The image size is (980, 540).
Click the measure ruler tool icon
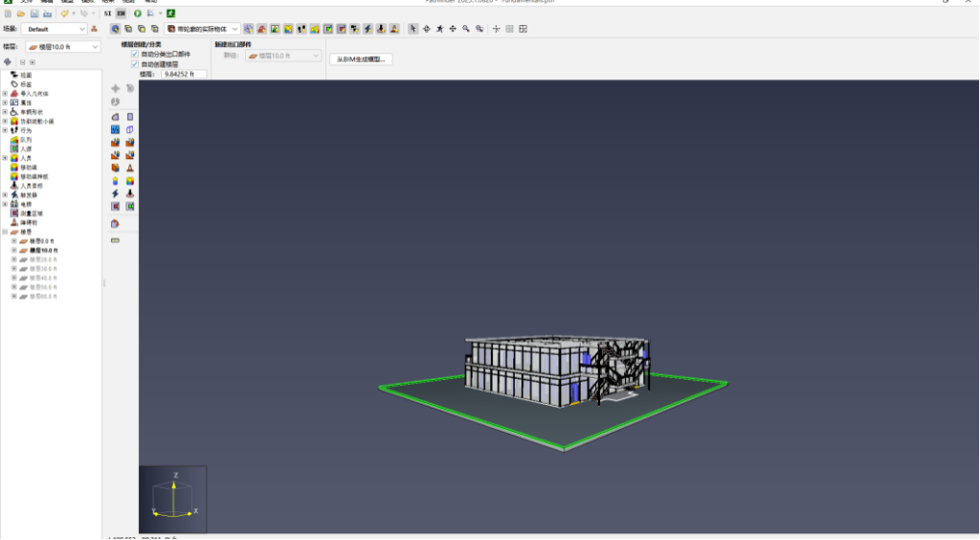[x=115, y=240]
